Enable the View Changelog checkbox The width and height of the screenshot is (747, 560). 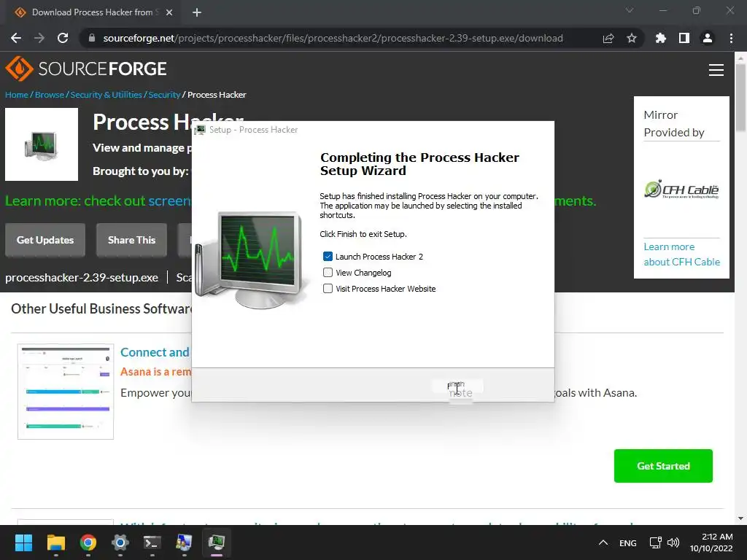pyautogui.click(x=328, y=273)
